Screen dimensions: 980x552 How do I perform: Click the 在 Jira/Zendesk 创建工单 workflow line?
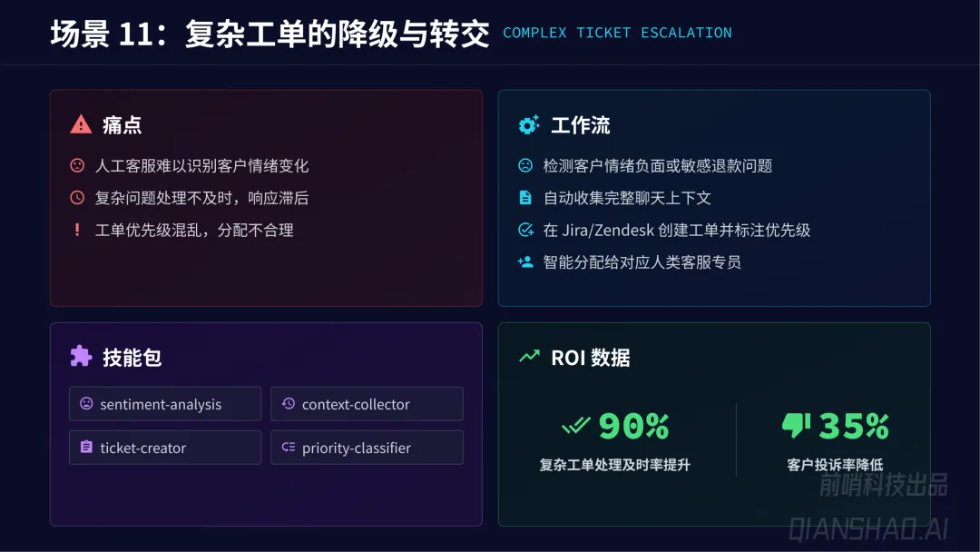(676, 231)
